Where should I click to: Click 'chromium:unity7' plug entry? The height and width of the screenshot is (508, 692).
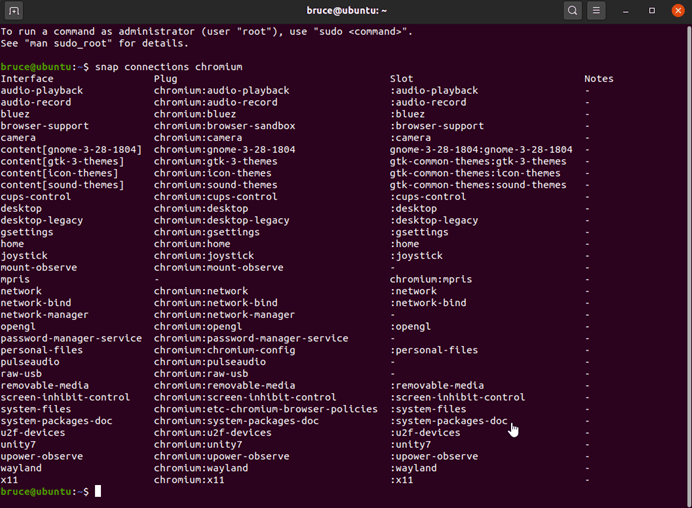198,445
